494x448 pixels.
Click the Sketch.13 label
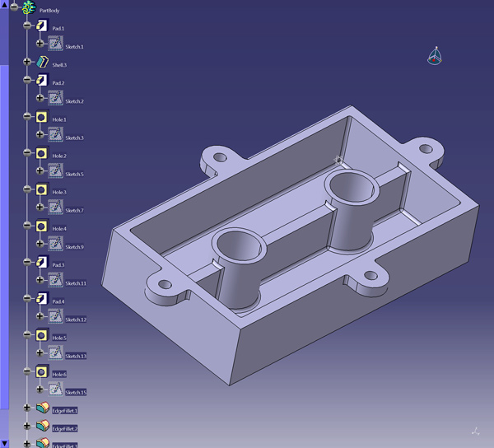76,356
